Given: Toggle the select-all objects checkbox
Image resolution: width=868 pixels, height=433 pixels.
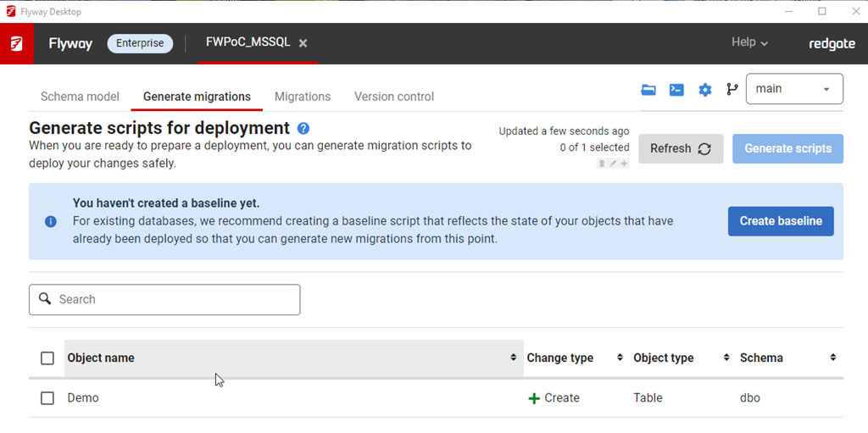Looking at the screenshot, I should pos(47,358).
